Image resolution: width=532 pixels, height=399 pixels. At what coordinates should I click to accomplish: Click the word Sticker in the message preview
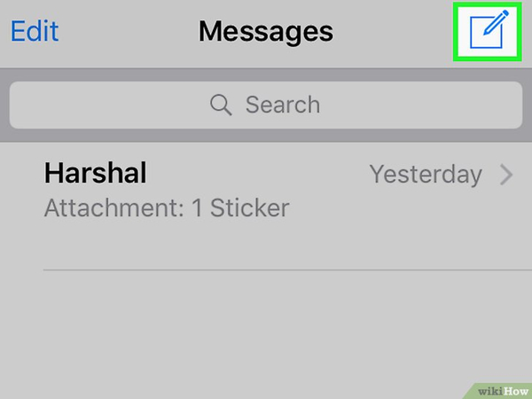[250, 207]
